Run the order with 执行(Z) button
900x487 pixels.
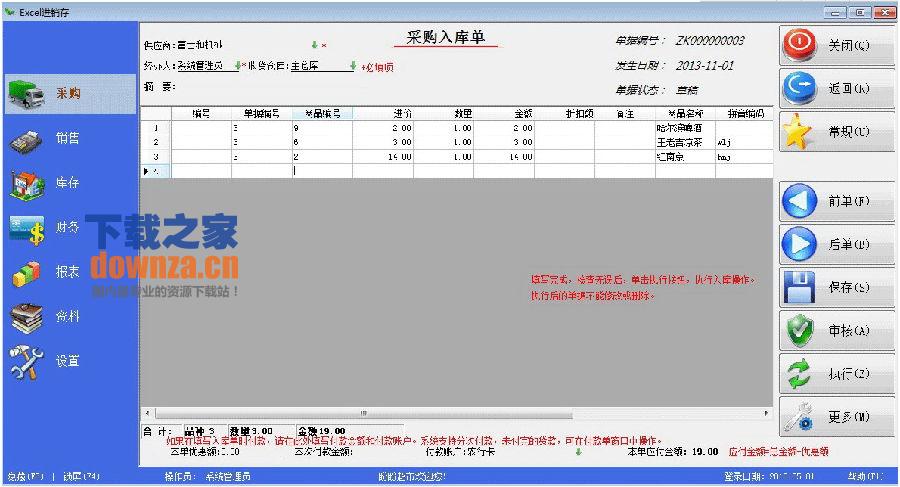coord(837,373)
